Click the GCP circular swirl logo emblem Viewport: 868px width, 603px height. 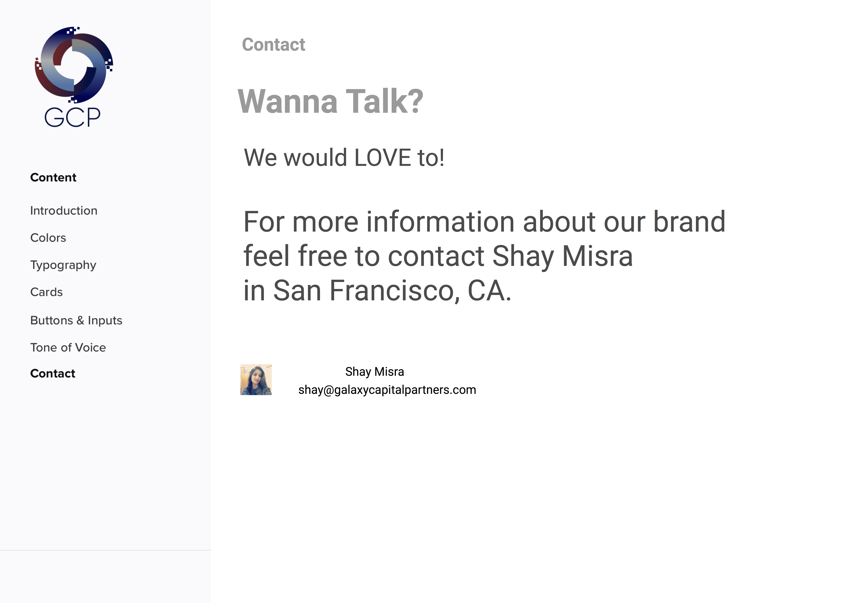point(74,65)
